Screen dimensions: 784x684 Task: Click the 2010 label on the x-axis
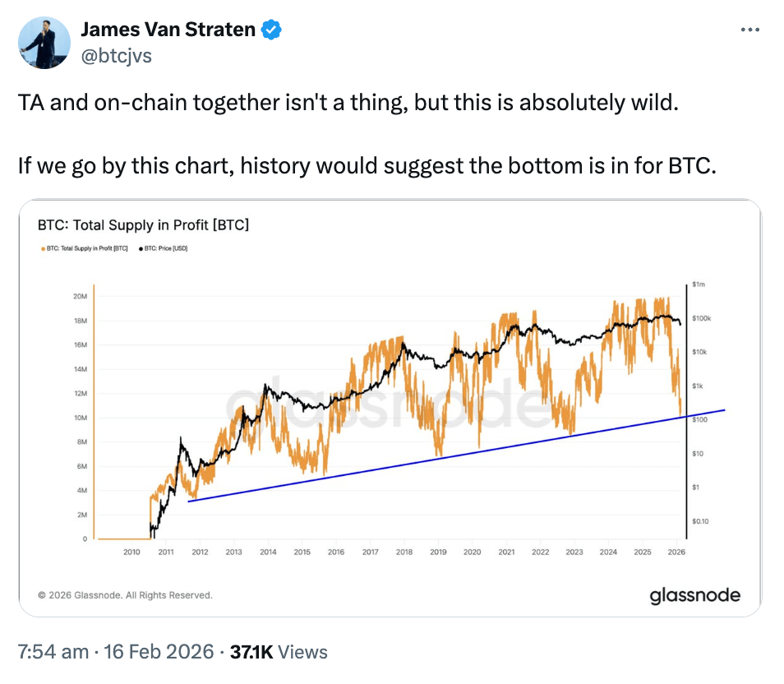(131, 552)
